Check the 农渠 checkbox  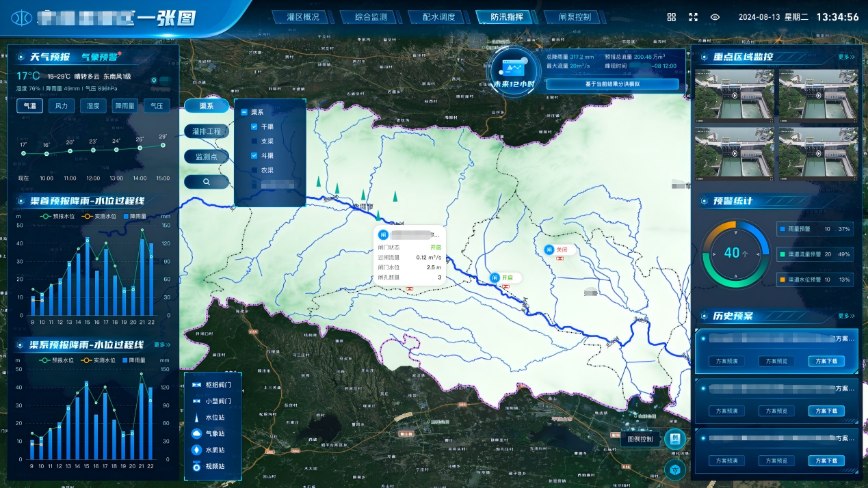pyautogui.click(x=254, y=170)
